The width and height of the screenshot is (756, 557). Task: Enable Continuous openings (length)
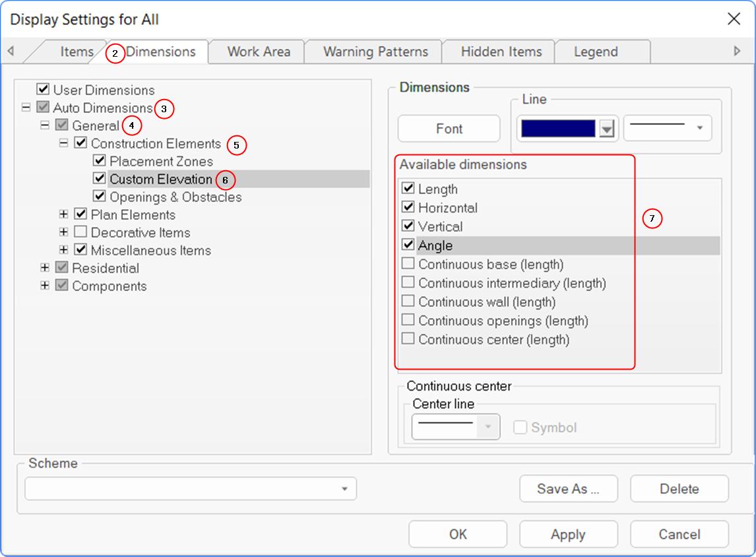[x=408, y=319]
